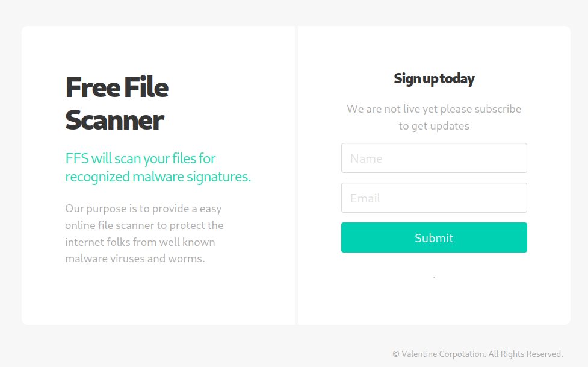Viewport: 588px width, 367px height.
Task: Click "malware viruses and worms." text
Action: click(135, 259)
